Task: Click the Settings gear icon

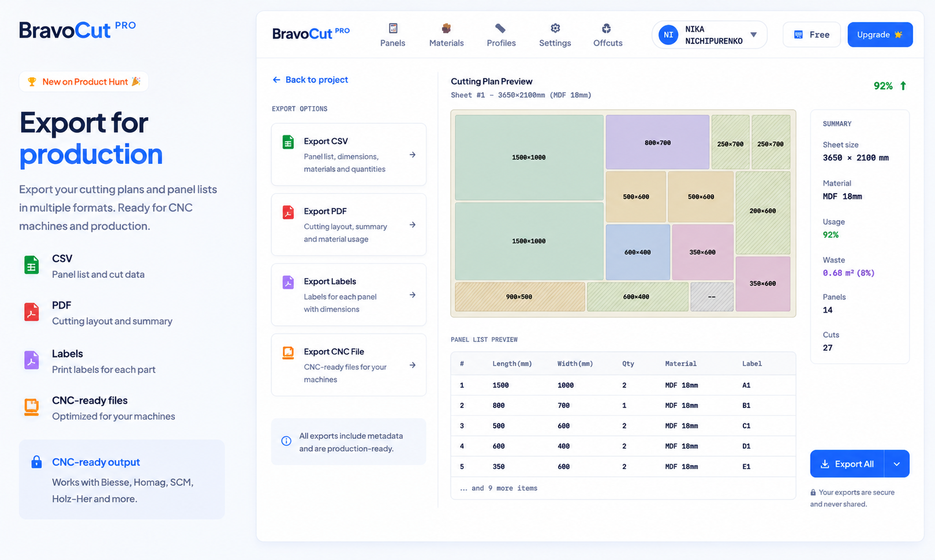Action: (555, 28)
